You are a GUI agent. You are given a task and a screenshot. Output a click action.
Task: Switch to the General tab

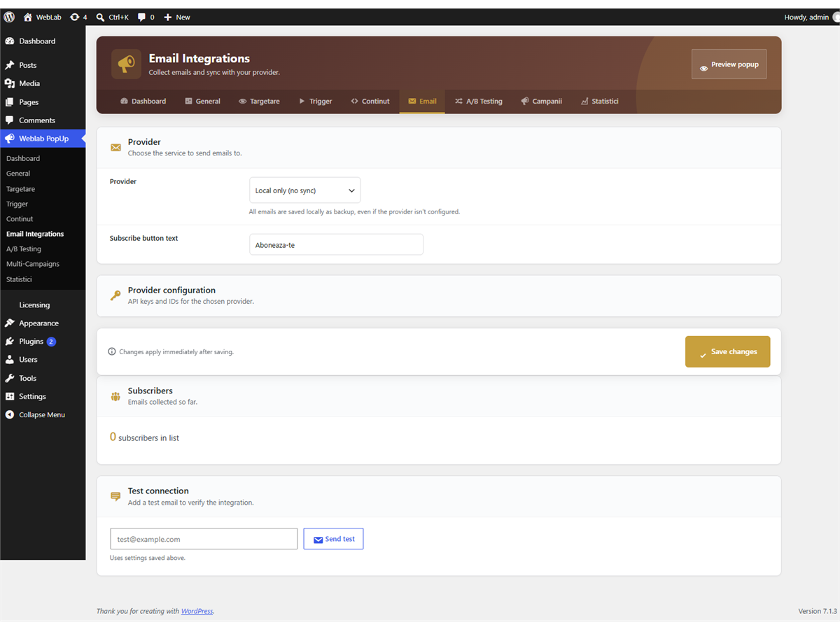[x=203, y=101]
